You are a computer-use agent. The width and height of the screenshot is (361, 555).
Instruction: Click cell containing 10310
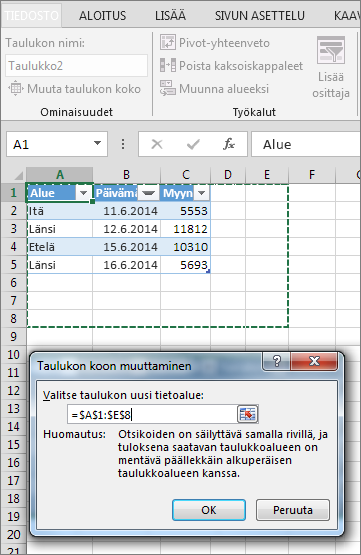[185, 247]
